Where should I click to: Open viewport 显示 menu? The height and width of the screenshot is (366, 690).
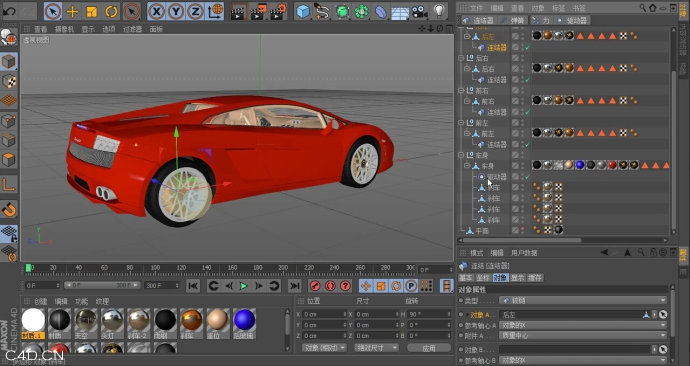point(88,29)
